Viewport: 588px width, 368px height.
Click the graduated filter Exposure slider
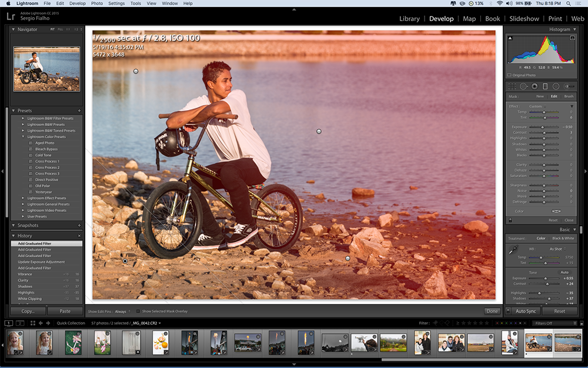[543, 127]
